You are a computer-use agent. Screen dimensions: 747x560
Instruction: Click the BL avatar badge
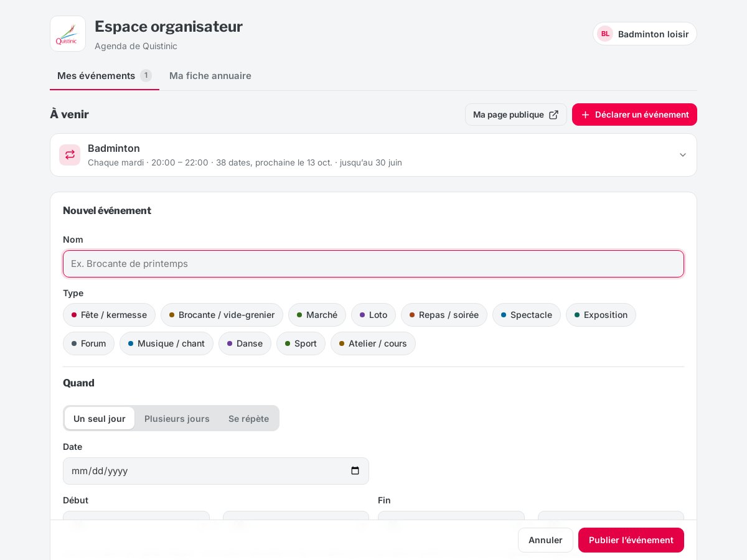(605, 34)
